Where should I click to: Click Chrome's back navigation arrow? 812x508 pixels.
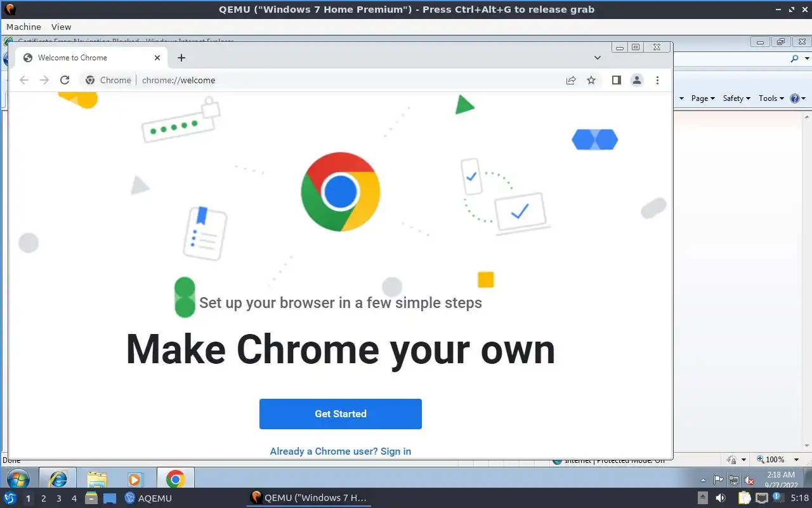pos(24,80)
